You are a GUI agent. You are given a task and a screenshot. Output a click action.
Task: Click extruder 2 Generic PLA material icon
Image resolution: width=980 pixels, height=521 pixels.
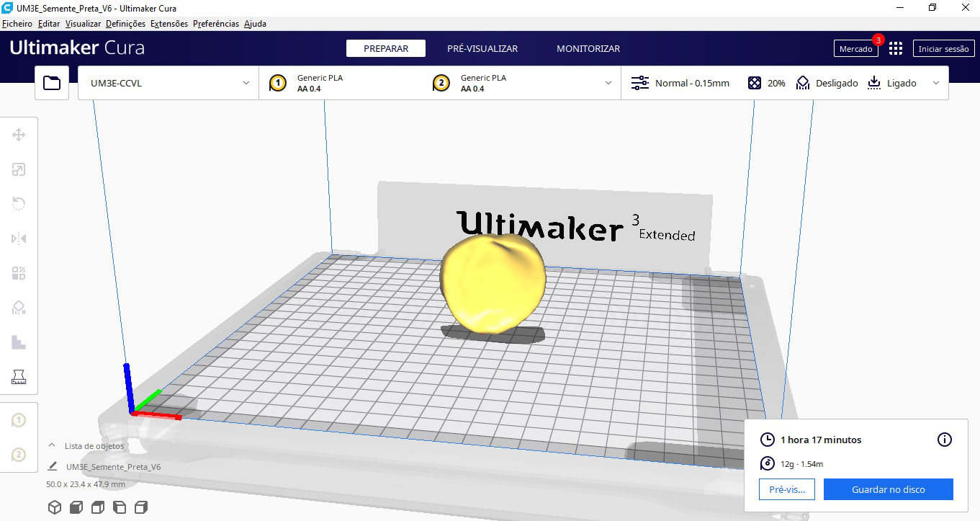441,83
